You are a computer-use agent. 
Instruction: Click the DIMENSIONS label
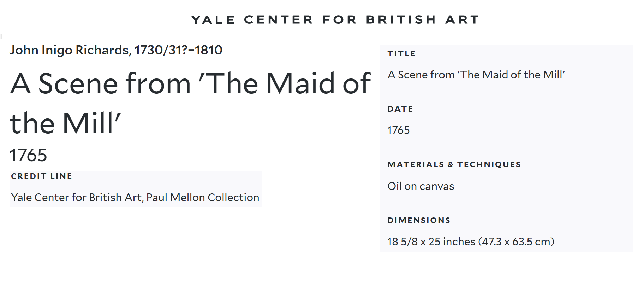(x=419, y=221)
